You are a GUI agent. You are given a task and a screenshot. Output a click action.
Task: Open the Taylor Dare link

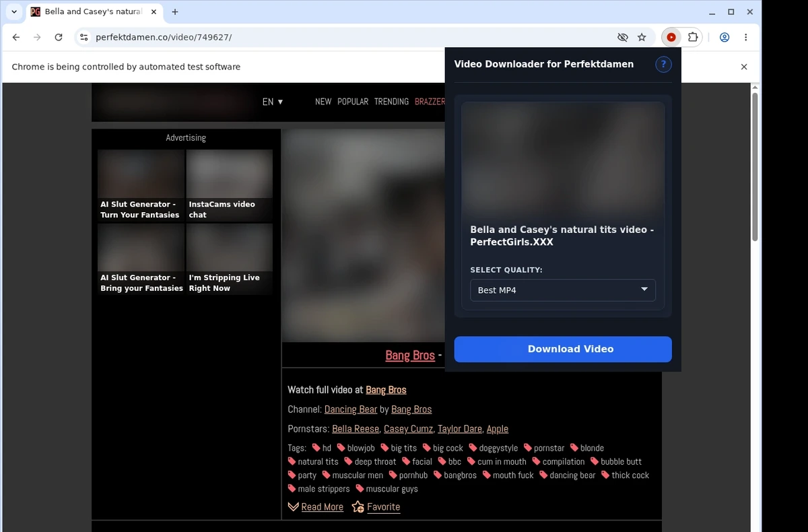click(460, 429)
